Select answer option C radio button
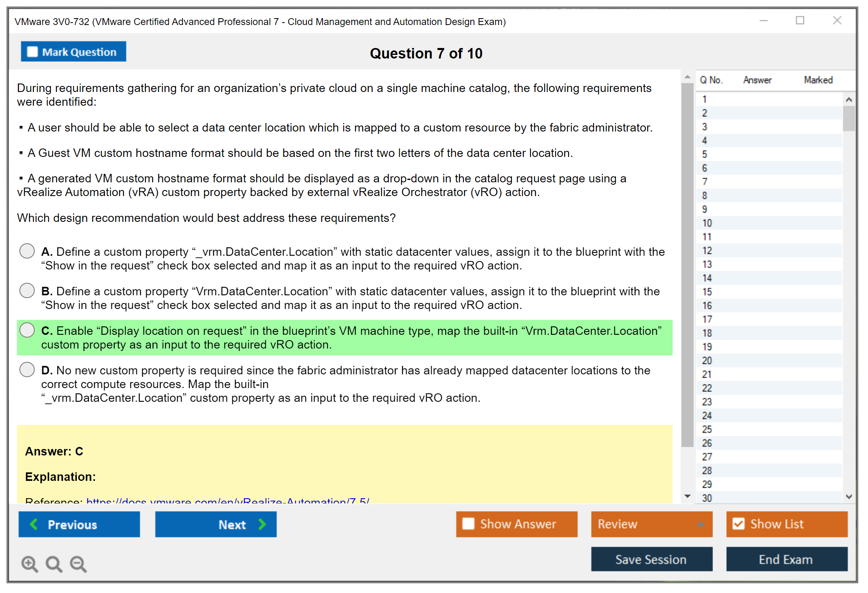 click(x=27, y=330)
